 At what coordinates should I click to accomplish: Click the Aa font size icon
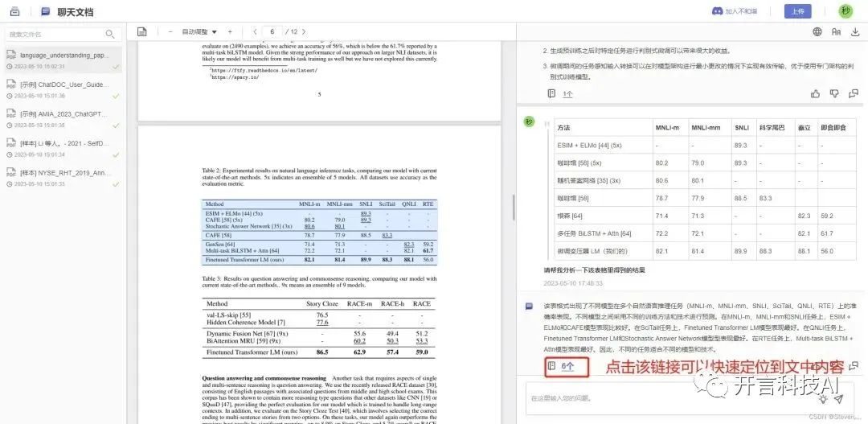click(x=837, y=31)
